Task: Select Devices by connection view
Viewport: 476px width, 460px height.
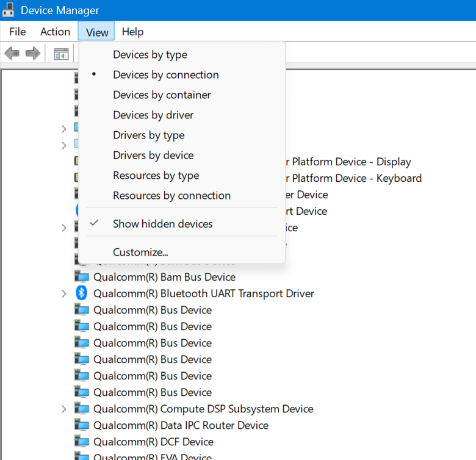Action: pos(182,74)
